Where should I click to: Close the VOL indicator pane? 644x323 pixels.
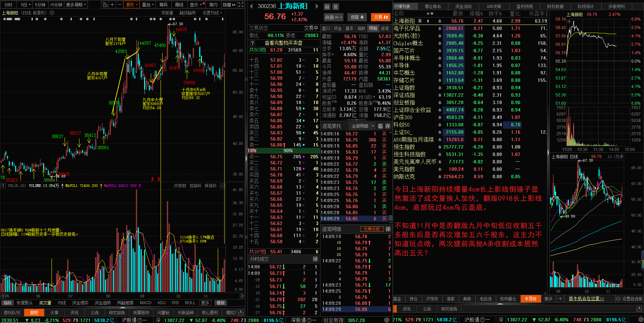pos(222,186)
